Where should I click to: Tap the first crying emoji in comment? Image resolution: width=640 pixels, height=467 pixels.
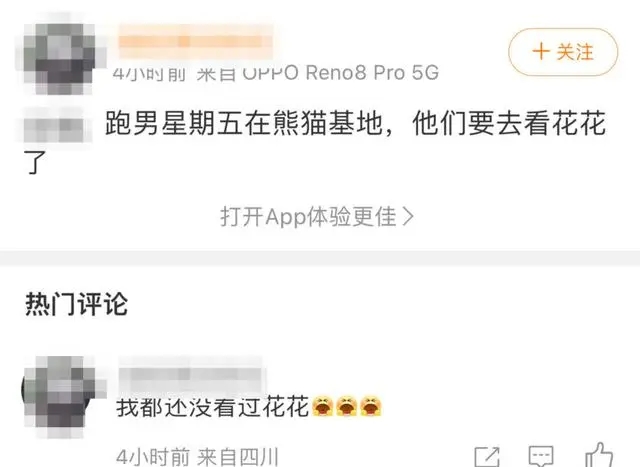click(322, 406)
